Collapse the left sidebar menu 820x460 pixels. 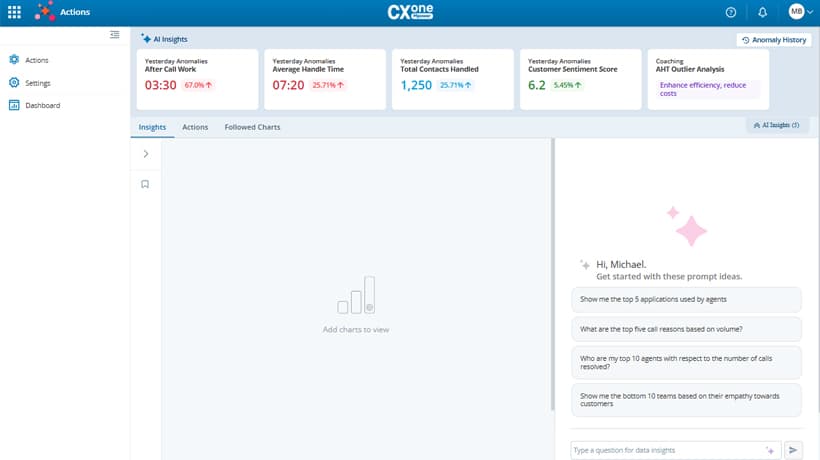[x=115, y=35]
